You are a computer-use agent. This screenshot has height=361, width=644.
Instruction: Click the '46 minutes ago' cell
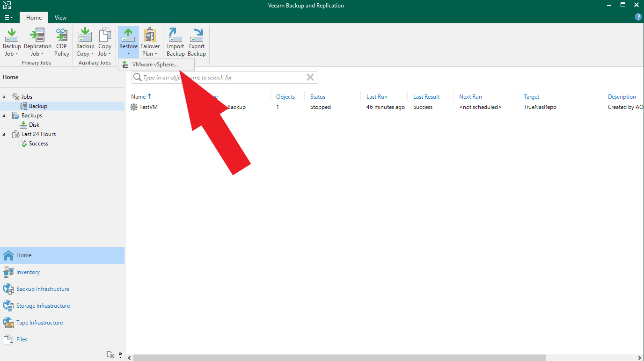tap(386, 107)
